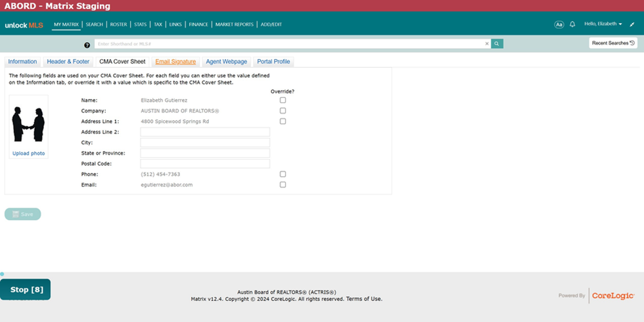Image resolution: width=644 pixels, height=322 pixels.
Task: Open the FINANCE menu
Action: point(198,25)
